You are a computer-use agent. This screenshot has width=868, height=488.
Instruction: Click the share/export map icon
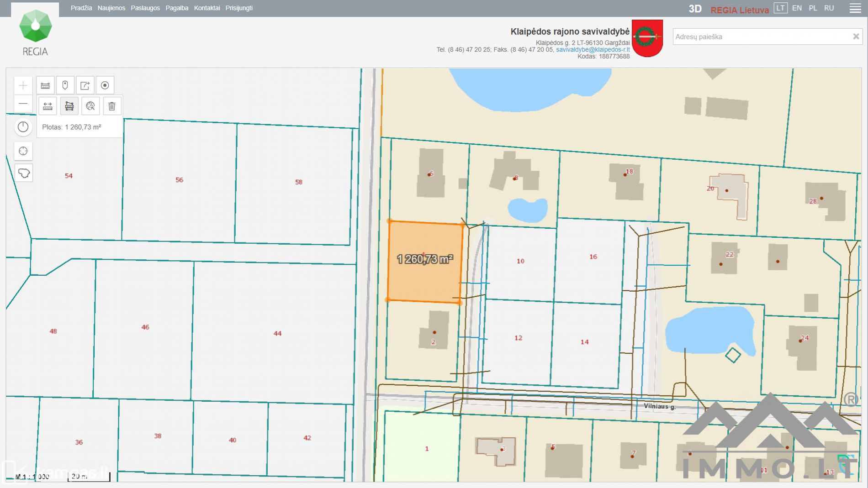click(85, 85)
